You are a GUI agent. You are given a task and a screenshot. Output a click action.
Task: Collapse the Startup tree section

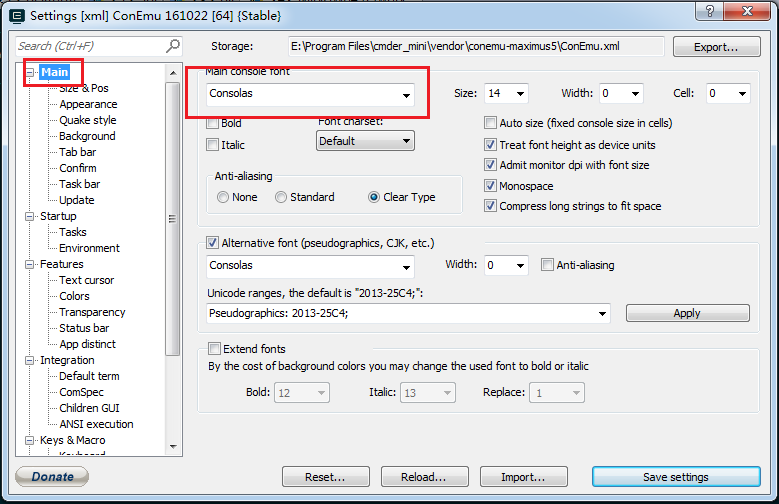pyautogui.click(x=30, y=216)
